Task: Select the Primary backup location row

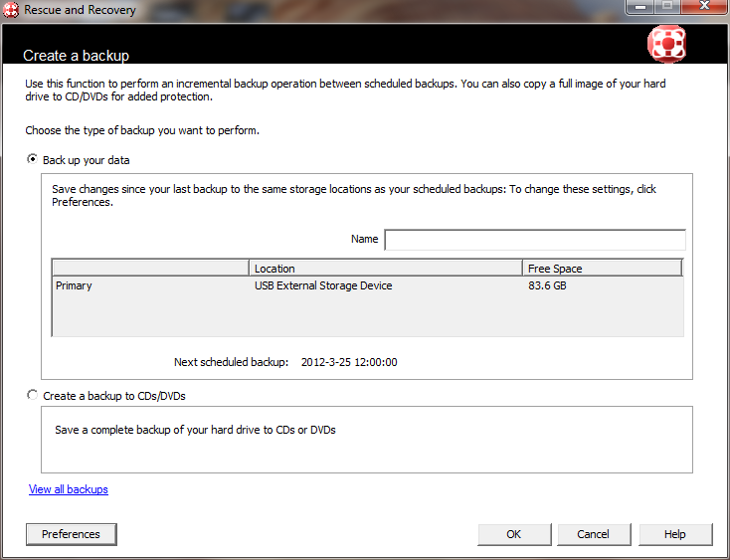Action: point(75,286)
